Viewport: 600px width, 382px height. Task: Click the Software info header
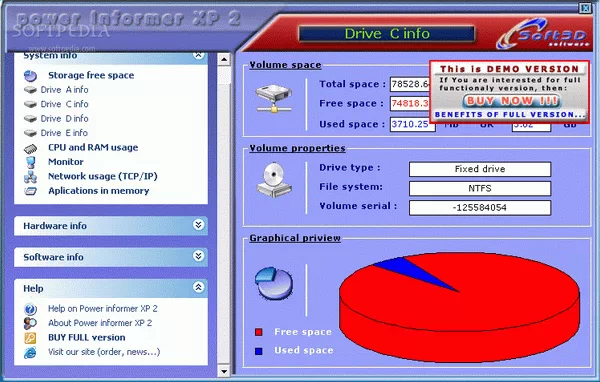pos(111,257)
